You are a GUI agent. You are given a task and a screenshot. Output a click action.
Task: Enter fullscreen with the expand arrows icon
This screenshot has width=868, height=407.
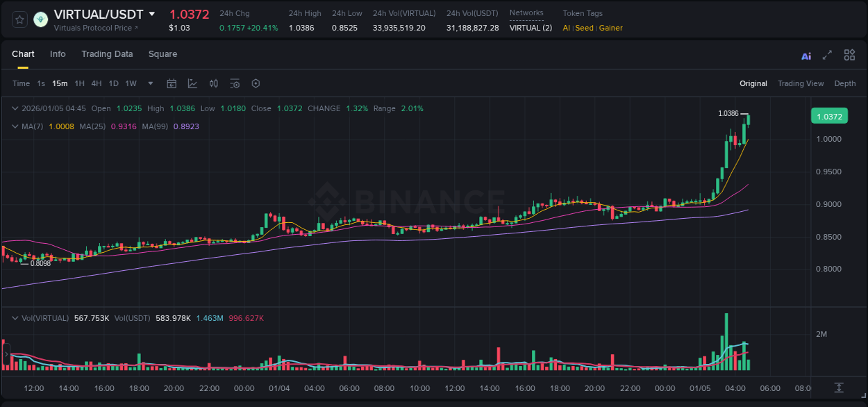(x=827, y=55)
